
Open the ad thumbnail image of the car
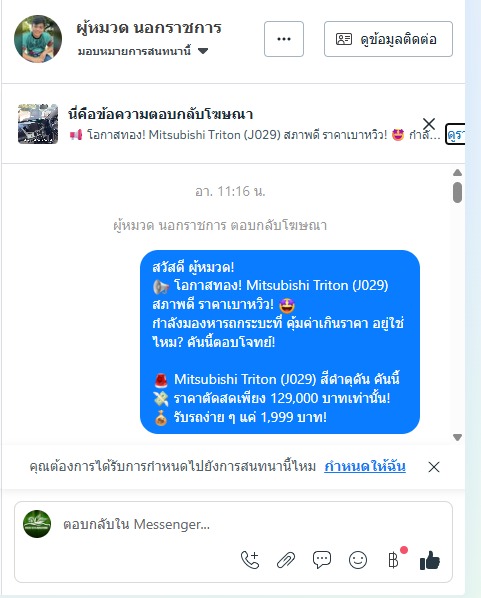[x=38, y=124]
